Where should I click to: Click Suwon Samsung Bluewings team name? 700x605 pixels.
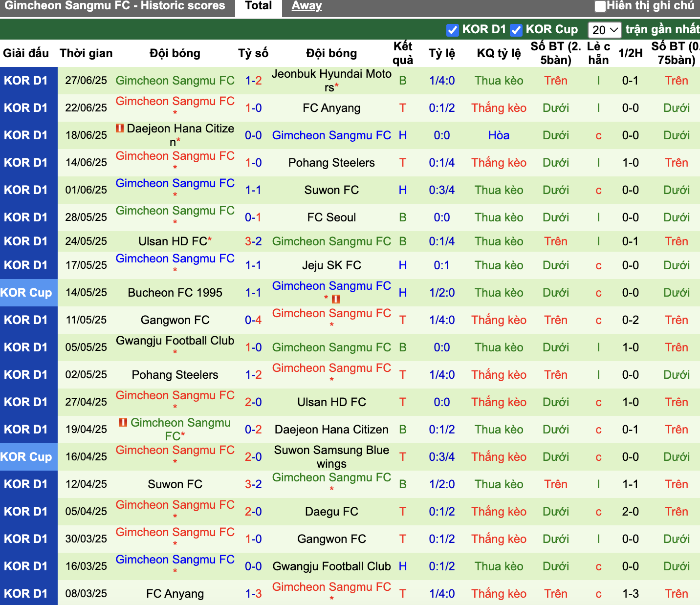click(331, 457)
